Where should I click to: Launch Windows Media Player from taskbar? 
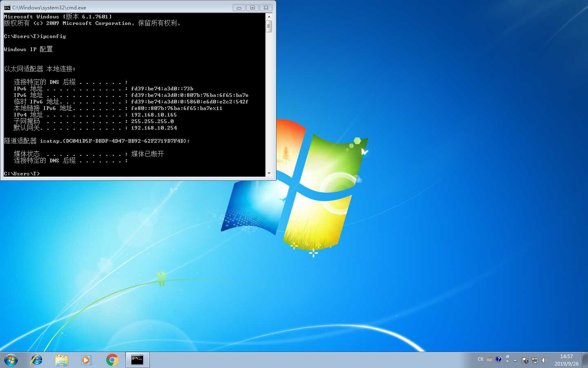click(x=86, y=360)
